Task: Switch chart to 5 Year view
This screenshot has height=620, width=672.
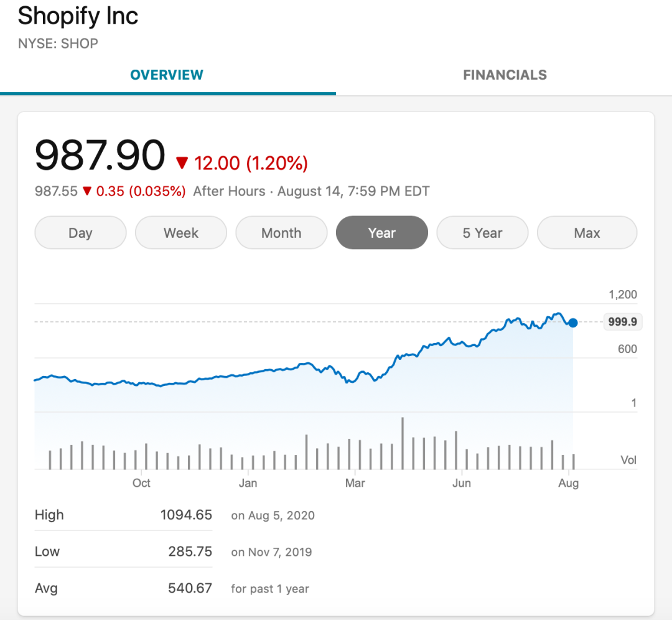Action: coord(482,233)
